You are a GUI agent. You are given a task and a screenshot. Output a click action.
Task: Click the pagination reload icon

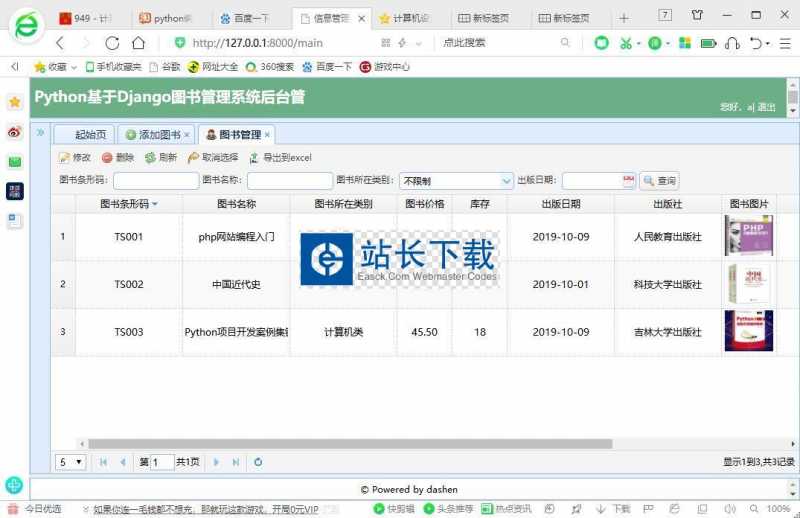(258, 462)
